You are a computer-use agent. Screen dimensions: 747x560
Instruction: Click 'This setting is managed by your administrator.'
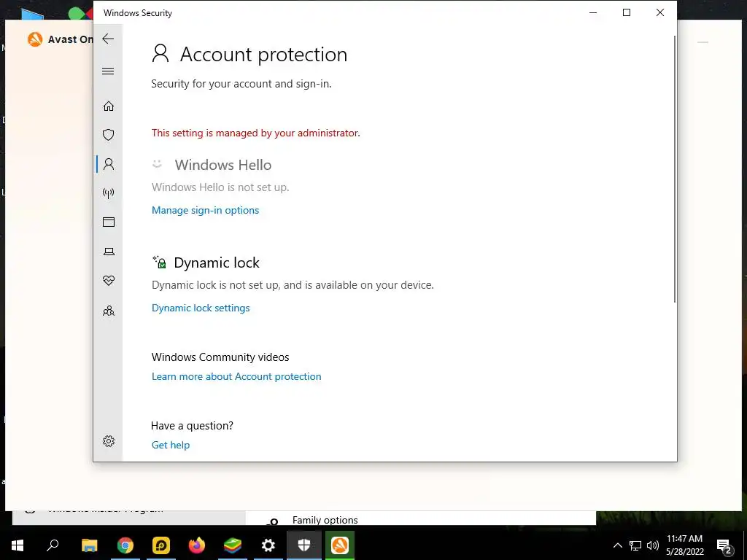[x=256, y=133]
